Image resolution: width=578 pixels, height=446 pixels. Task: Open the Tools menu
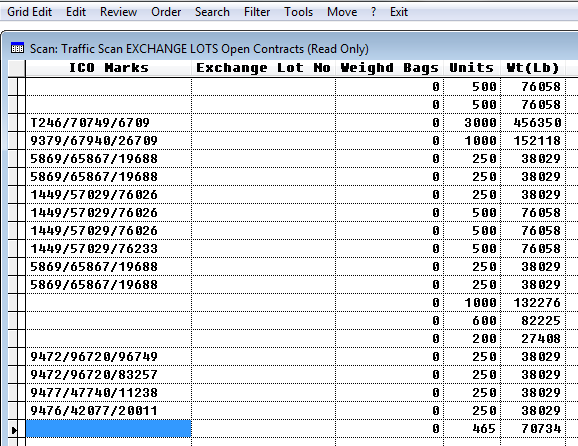298,12
